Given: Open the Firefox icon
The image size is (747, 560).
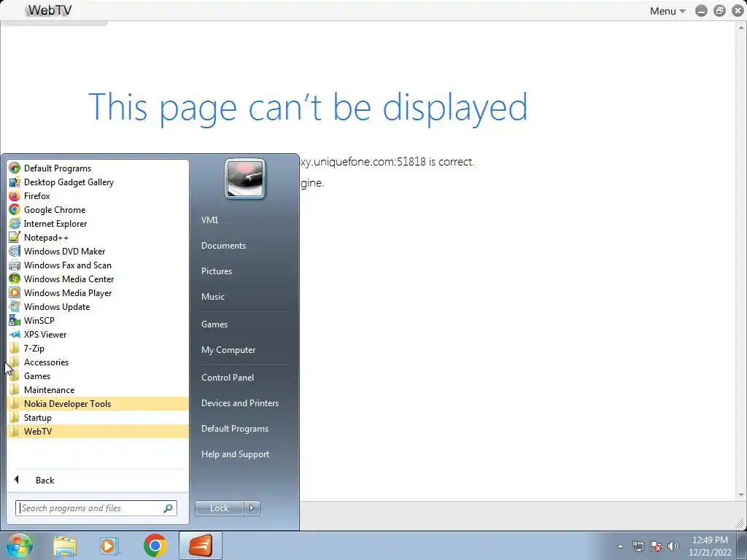Looking at the screenshot, I should (15, 195).
